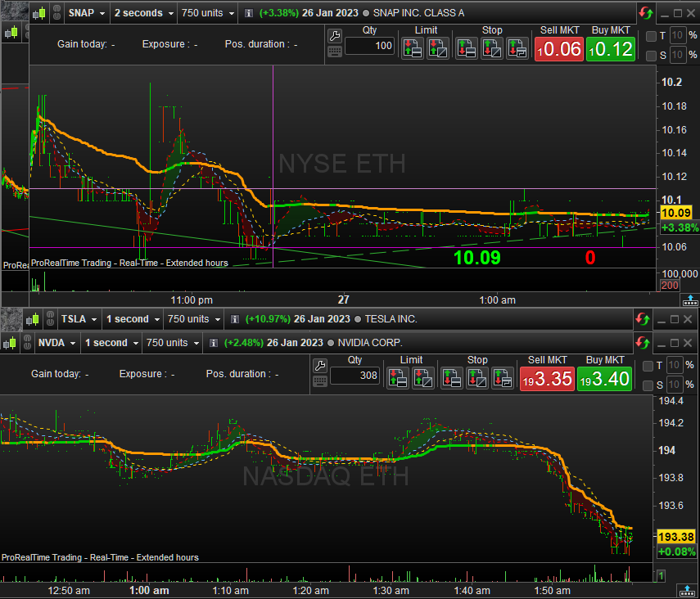
Task: Click first Stop order icon in SNAP panel
Action: [x=466, y=48]
